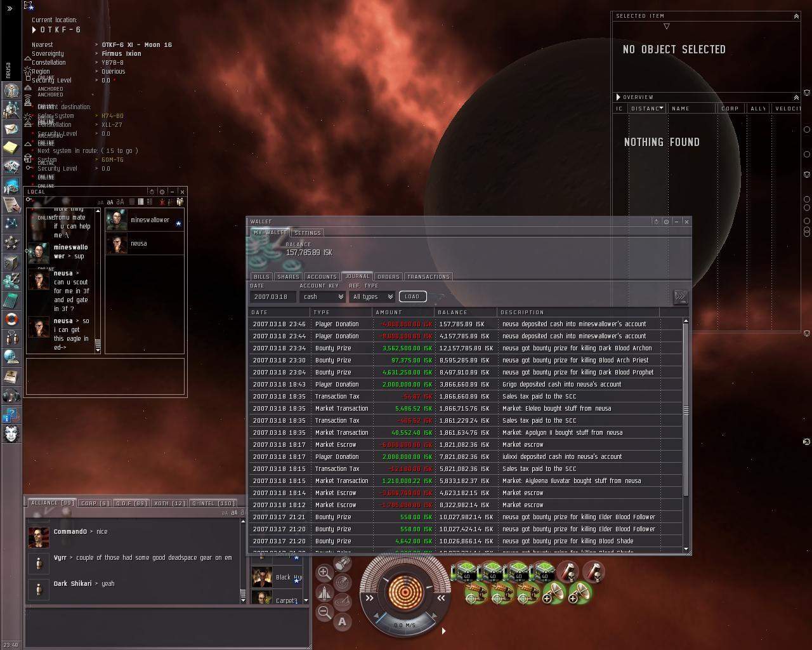
Task: Switch to the Accounts tab
Action: pyautogui.click(x=322, y=277)
